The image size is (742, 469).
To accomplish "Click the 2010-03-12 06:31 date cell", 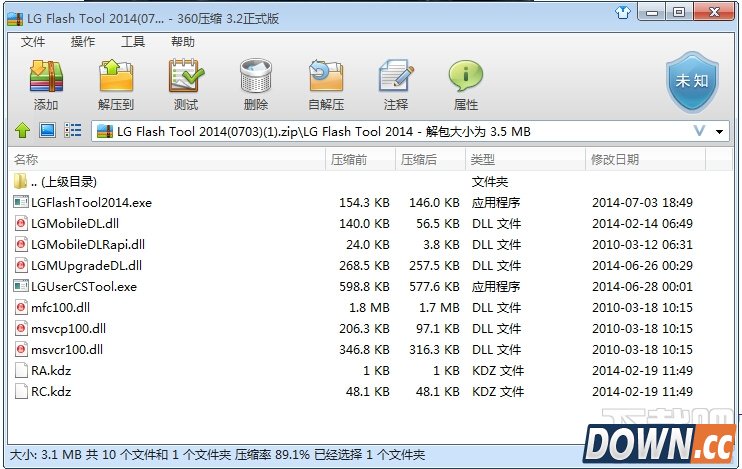I will coord(642,245).
